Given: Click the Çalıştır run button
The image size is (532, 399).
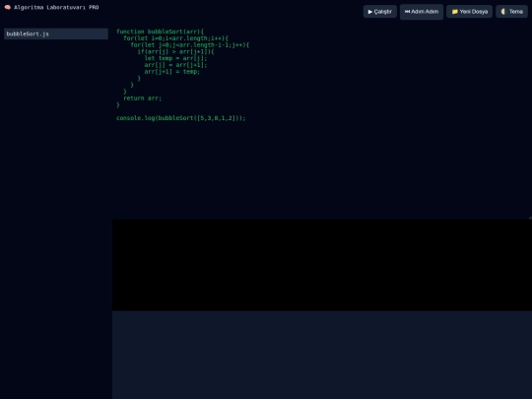Looking at the screenshot, I should pos(379,12).
